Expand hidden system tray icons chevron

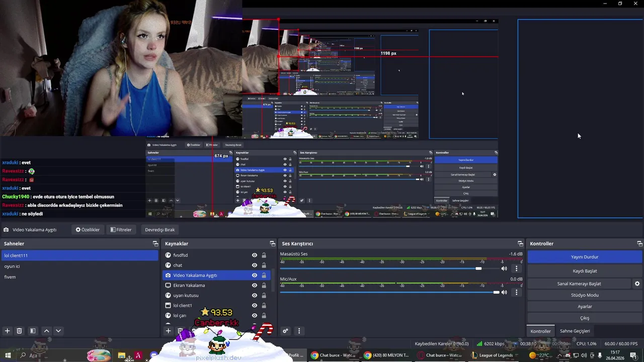pyautogui.click(x=559, y=355)
